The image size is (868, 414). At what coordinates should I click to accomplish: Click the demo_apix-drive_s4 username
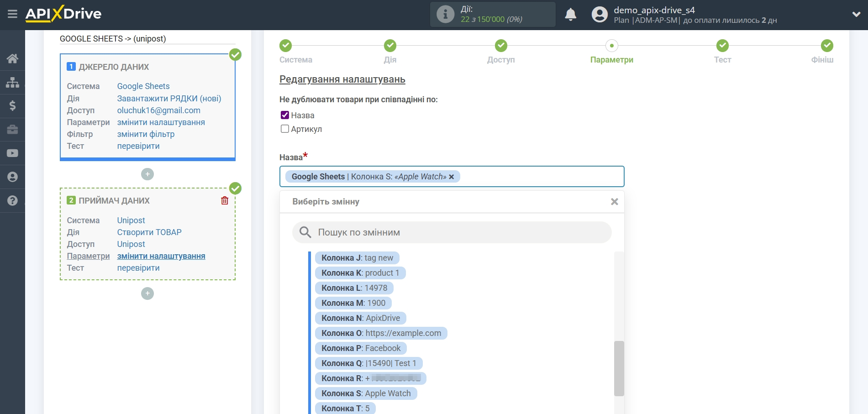(654, 10)
